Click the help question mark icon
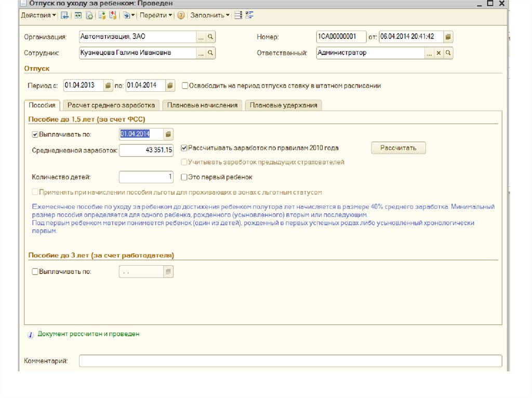 pos(181,15)
